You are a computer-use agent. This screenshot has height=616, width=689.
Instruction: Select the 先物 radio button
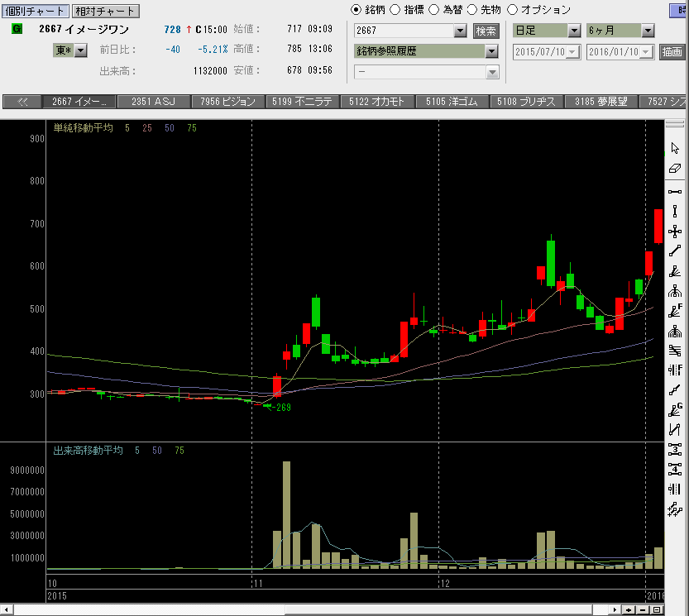click(472, 10)
